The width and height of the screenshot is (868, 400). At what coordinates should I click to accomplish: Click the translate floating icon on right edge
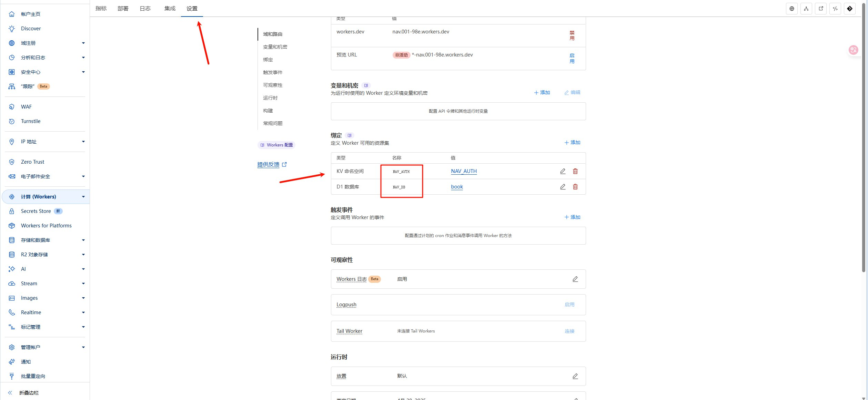(853, 50)
